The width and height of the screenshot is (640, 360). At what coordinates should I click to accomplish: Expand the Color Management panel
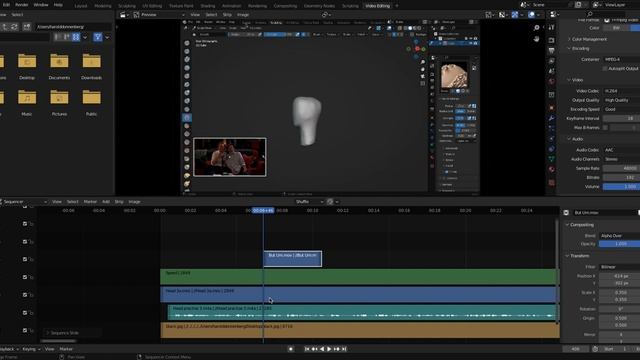pos(588,39)
